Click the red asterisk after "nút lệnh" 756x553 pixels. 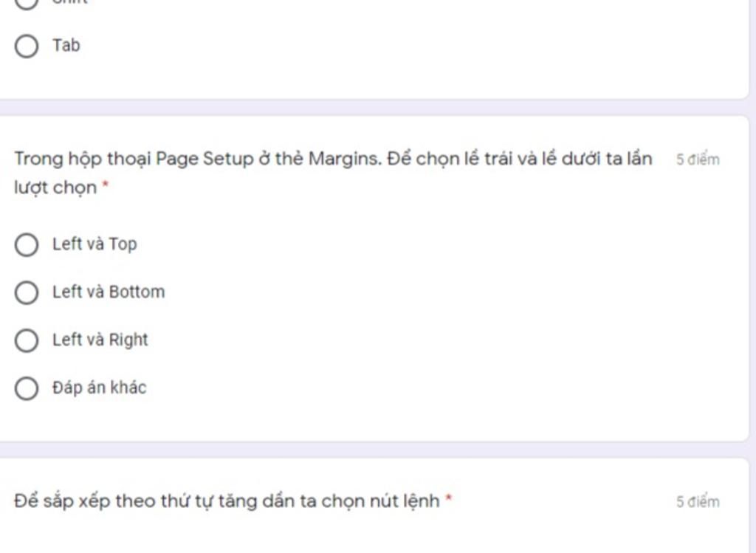coord(449,501)
